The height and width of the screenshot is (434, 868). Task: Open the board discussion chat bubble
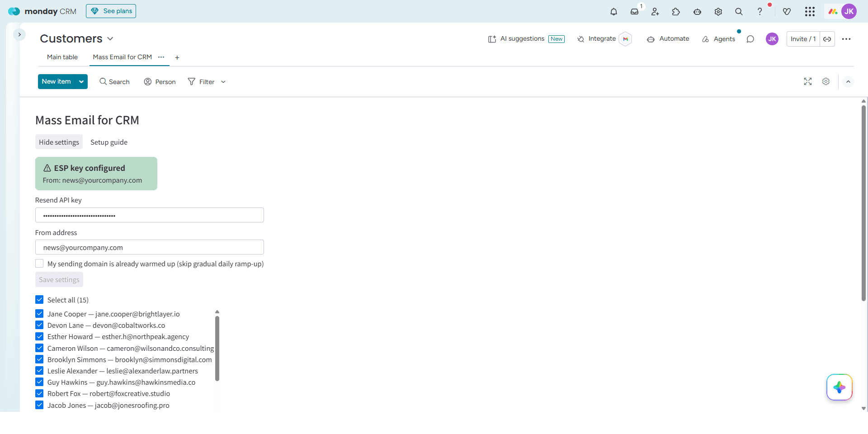coord(750,39)
